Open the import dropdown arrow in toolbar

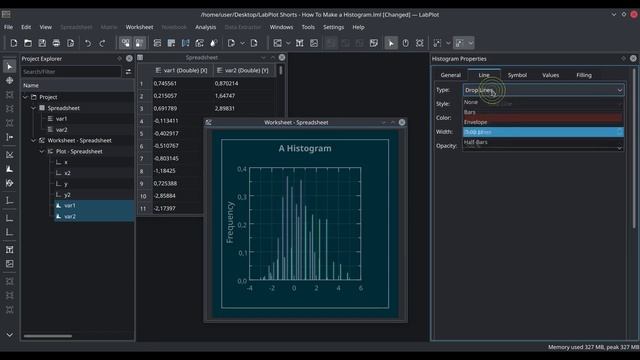[242, 43]
